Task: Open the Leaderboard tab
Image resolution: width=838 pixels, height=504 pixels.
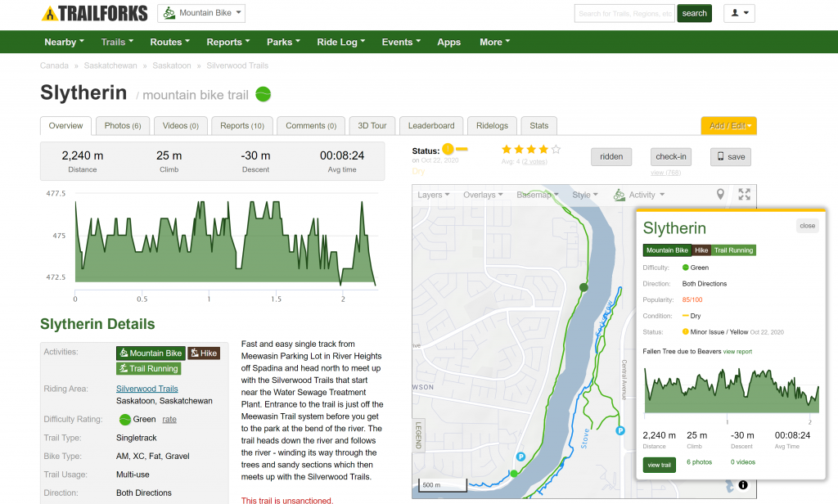Action: (x=431, y=126)
